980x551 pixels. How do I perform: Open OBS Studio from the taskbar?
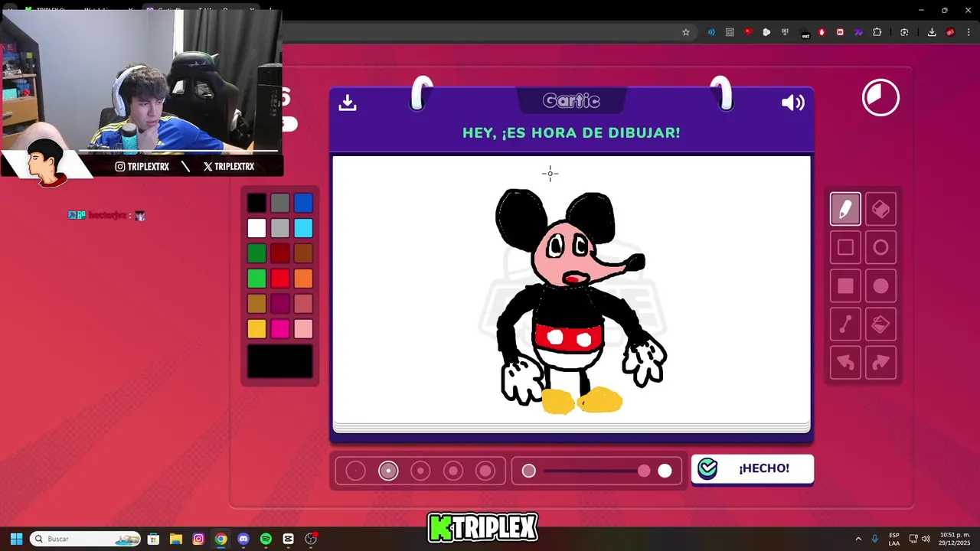click(x=311, y=539)
